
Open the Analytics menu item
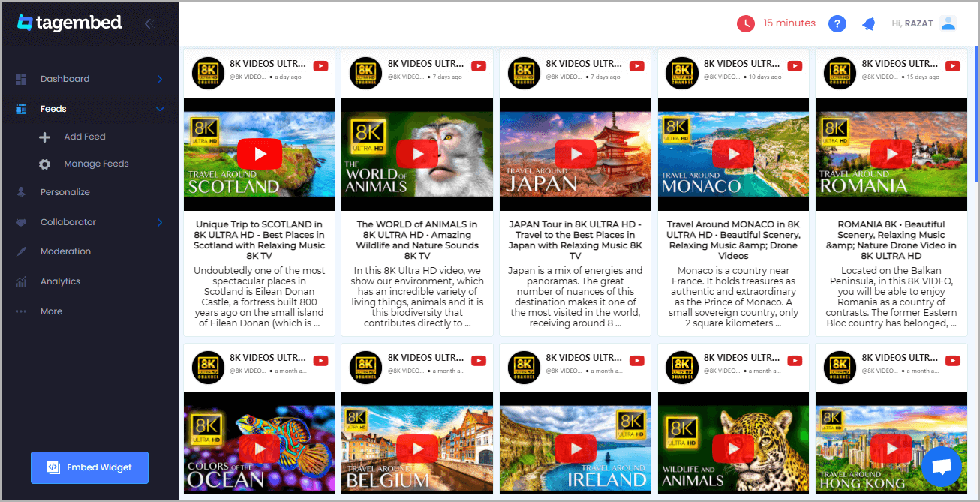point(60,281)
